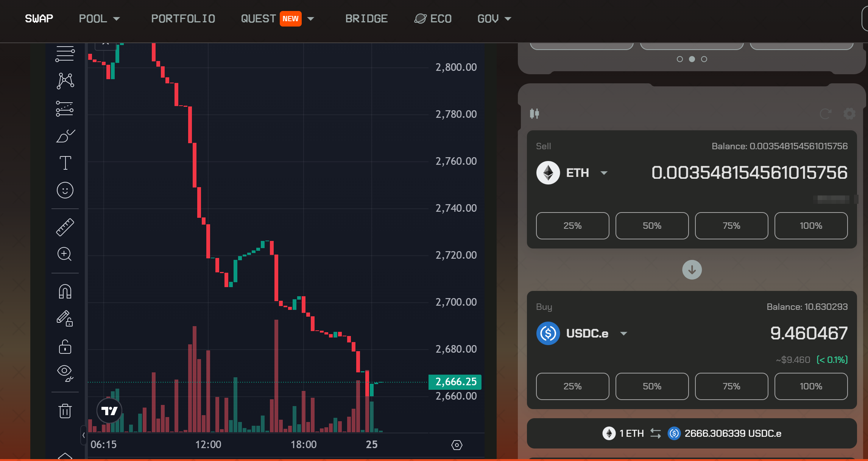Select the Text annotation tool

(65, 163)
